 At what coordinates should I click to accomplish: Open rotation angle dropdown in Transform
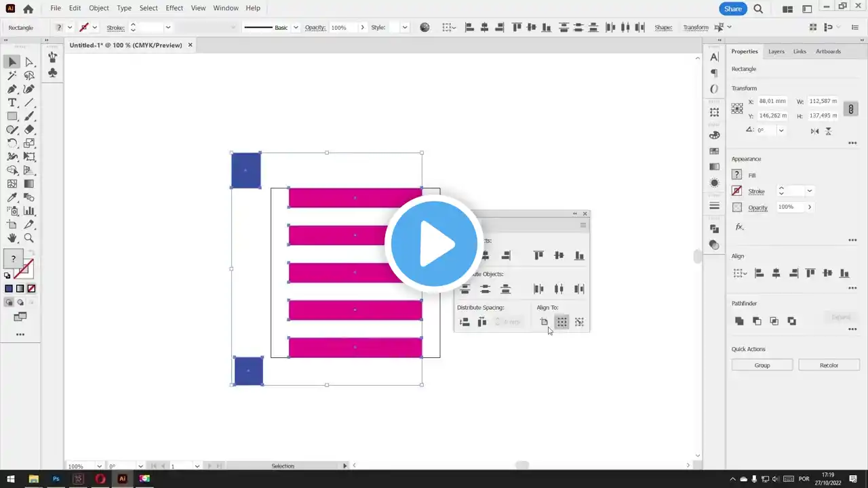point(781,130)
